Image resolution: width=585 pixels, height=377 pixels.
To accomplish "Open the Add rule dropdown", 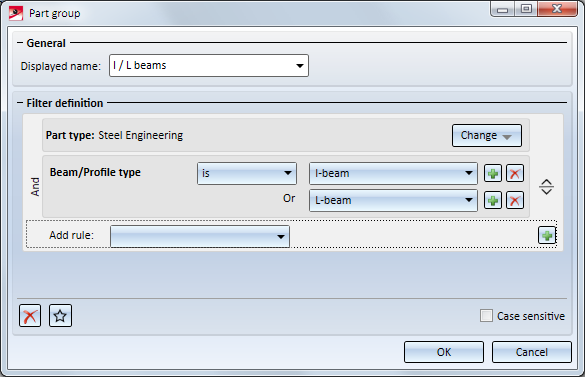I will click(200, 236).
